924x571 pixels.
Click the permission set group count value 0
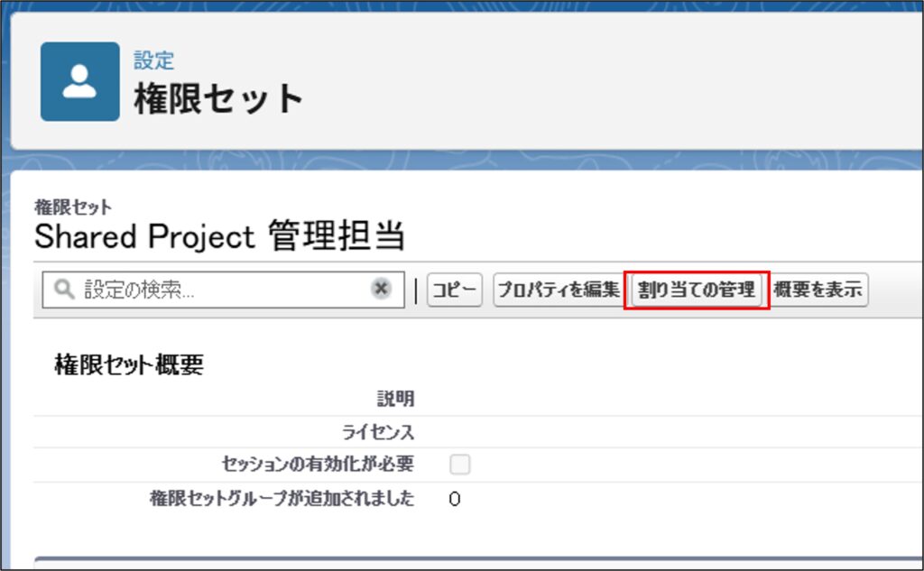(x=455, y=499)
